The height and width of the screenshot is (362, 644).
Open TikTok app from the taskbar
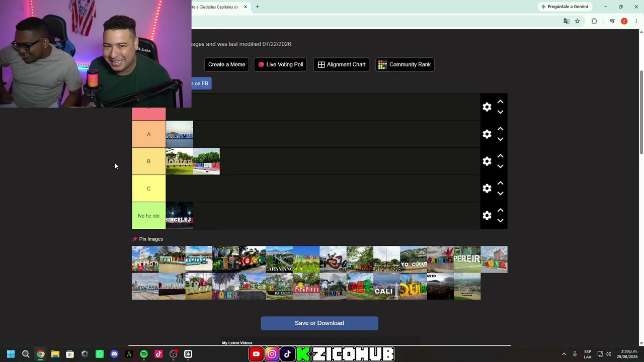(158, 354)
